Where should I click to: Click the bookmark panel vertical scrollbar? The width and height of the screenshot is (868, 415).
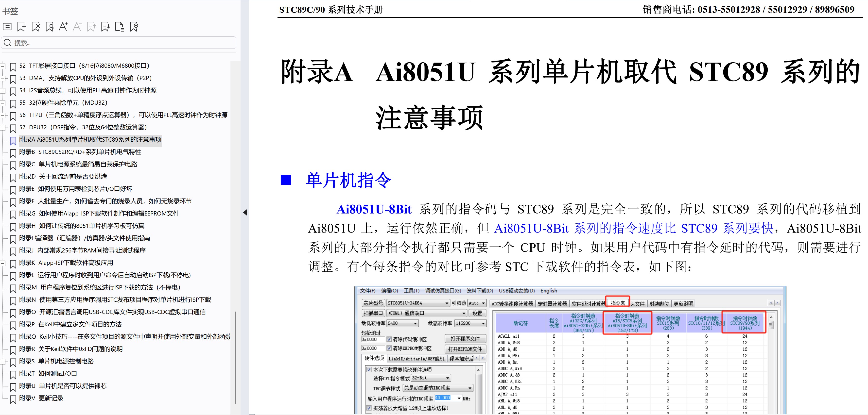tap(235, 357)
